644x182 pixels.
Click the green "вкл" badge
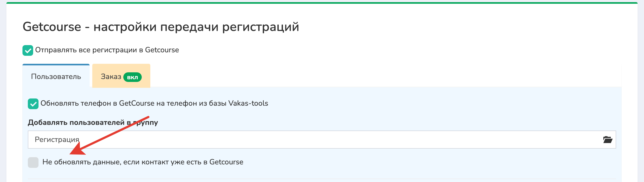(x=132, y=77)
